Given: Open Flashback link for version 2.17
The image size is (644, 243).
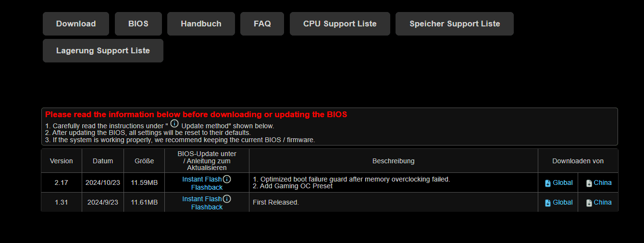Looking at the screenshot, I should tap(207, 187).
